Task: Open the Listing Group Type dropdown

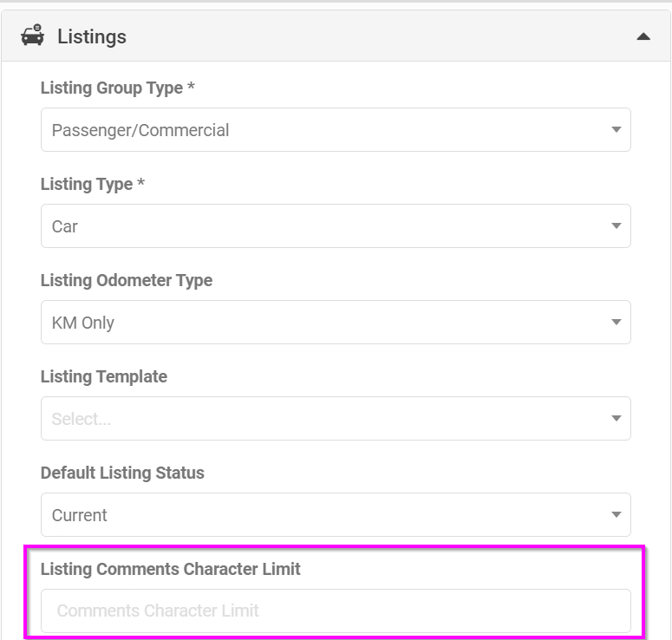Action: tap(336, 129)
